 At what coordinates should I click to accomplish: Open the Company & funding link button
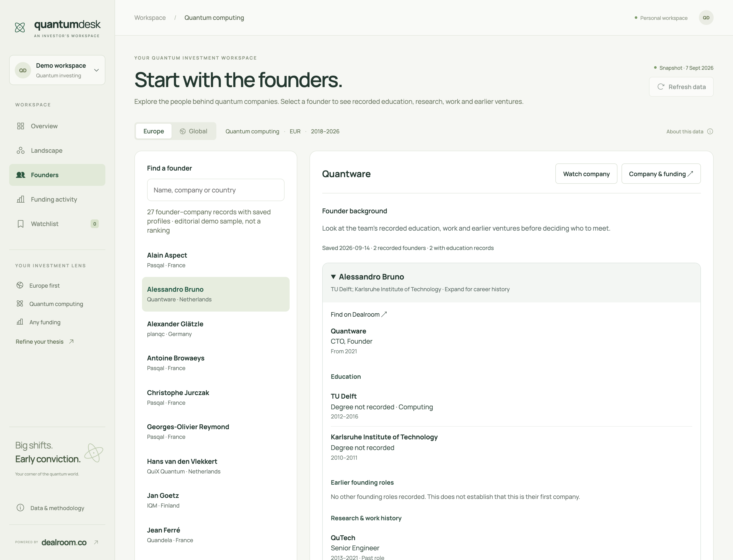[661, 174]
